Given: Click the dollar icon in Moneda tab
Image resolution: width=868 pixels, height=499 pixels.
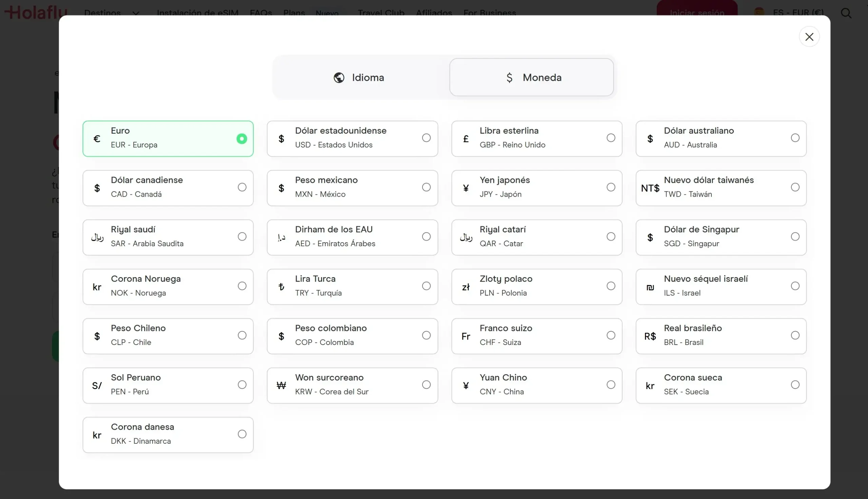Looking at the screenshot, I should coord(509,77).
